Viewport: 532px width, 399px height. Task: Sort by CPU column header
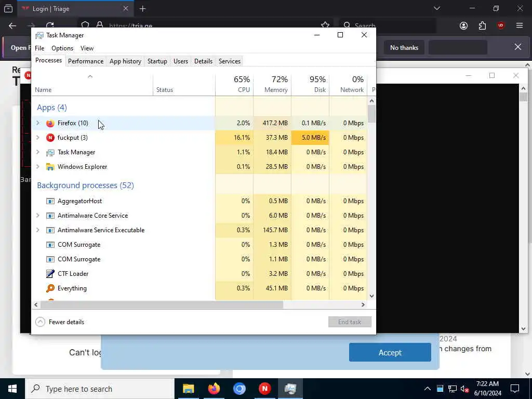[234, 84]
